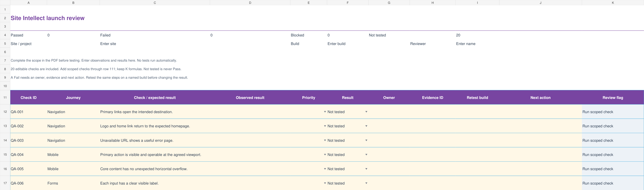Click the "Observed result" table header
Screen dimensions: 644x190
tap(250, 97)
